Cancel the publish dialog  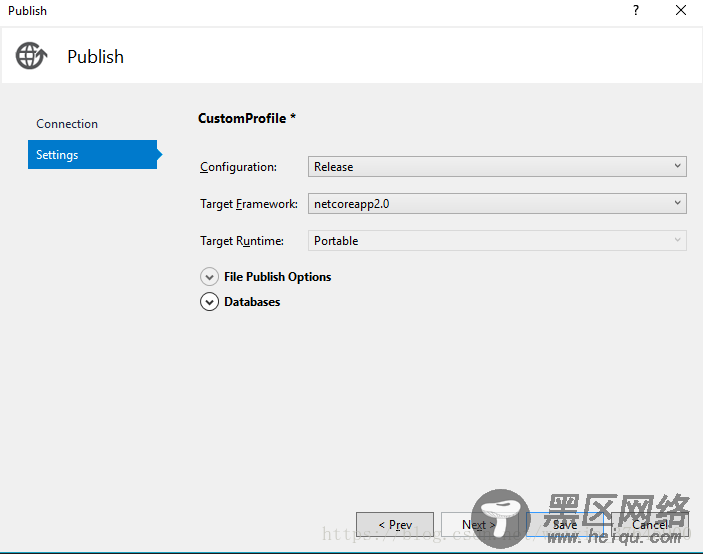tap(650, 524)
